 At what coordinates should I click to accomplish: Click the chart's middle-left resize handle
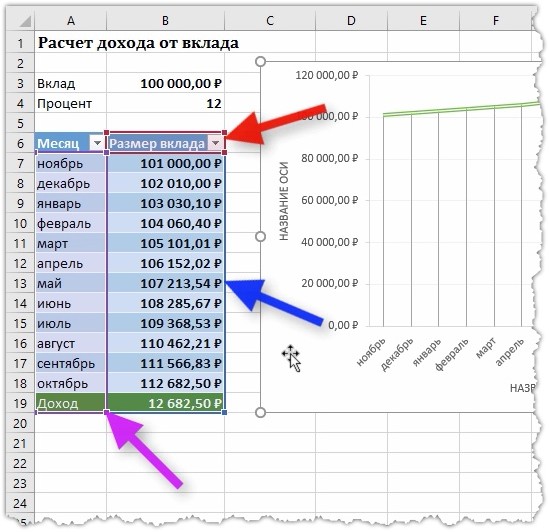[260, 236]
